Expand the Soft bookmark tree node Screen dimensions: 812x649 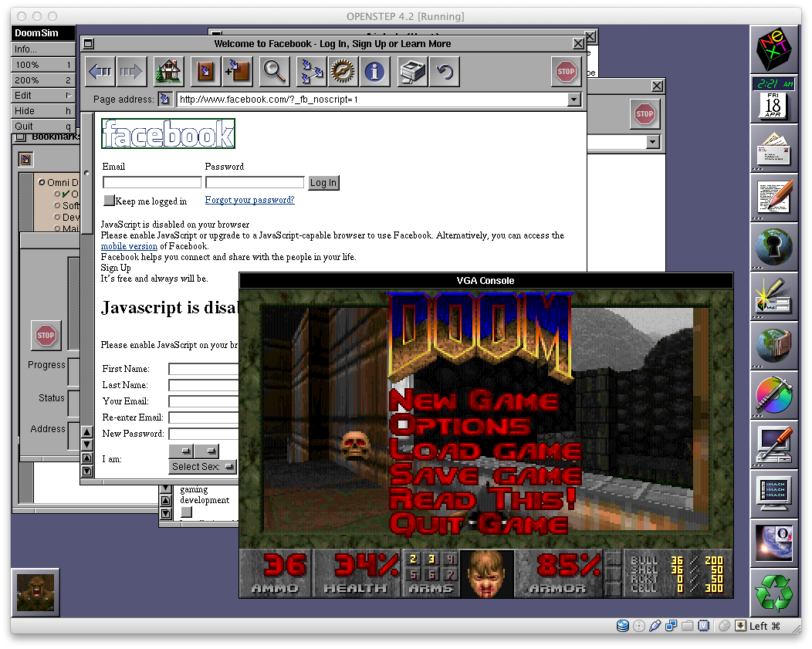[57, 205]
